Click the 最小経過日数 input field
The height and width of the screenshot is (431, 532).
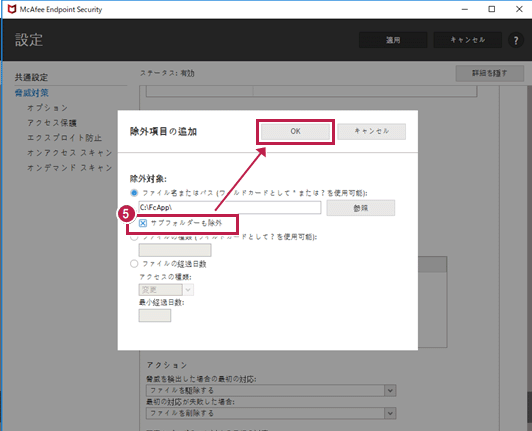pyautogui.click(x=155, y=316)
